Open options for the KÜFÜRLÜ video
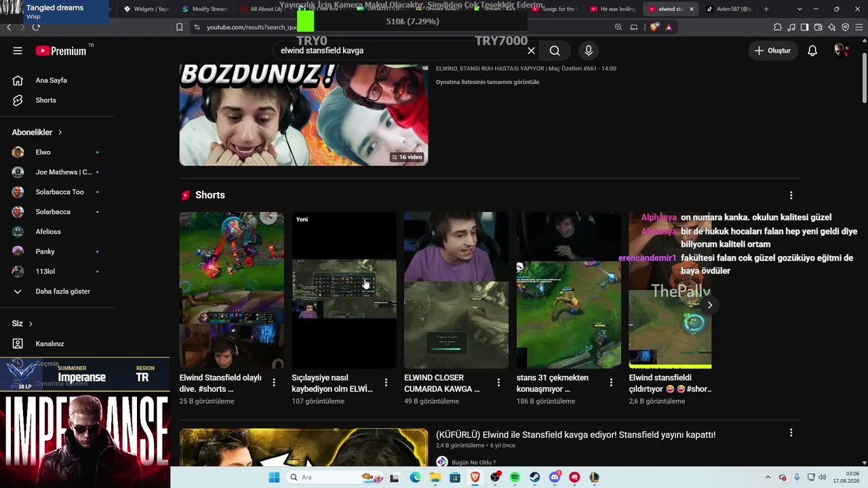Viewport: 868px width, 488px height. [x=791, y=432]
